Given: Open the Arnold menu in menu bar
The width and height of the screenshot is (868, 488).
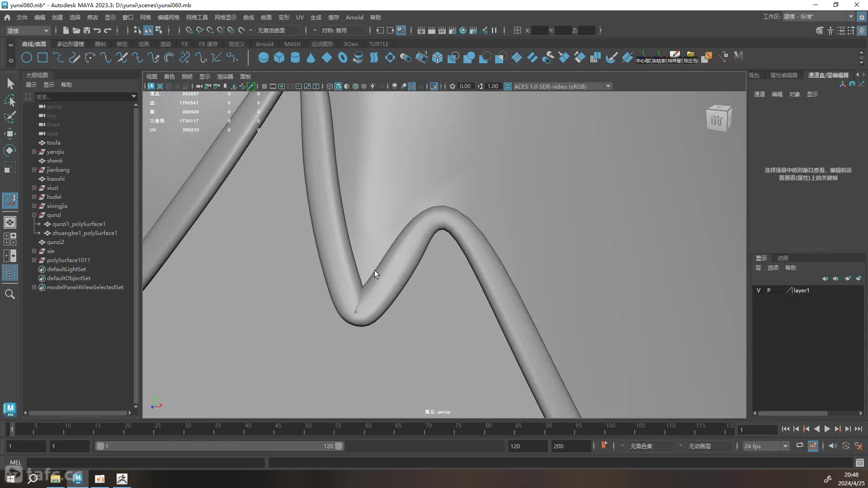Looking at the screenshot, I should 354,17.
